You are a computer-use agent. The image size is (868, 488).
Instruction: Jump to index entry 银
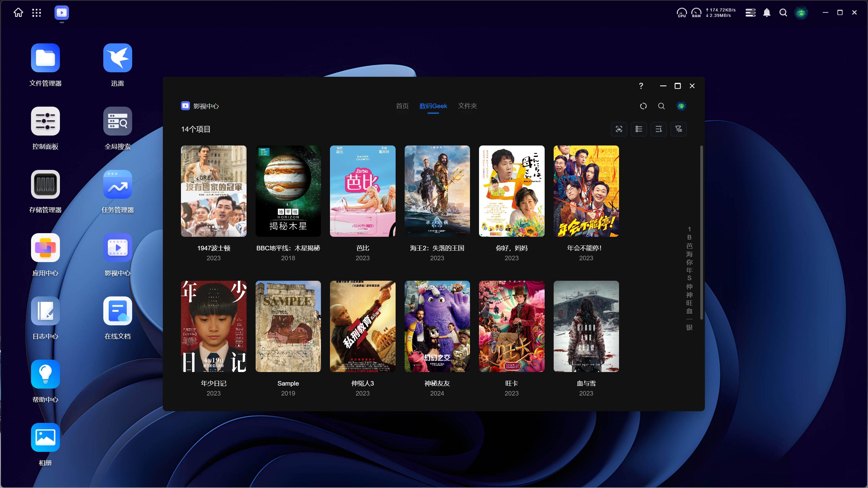pyautogui.click(x=689, y=327)
